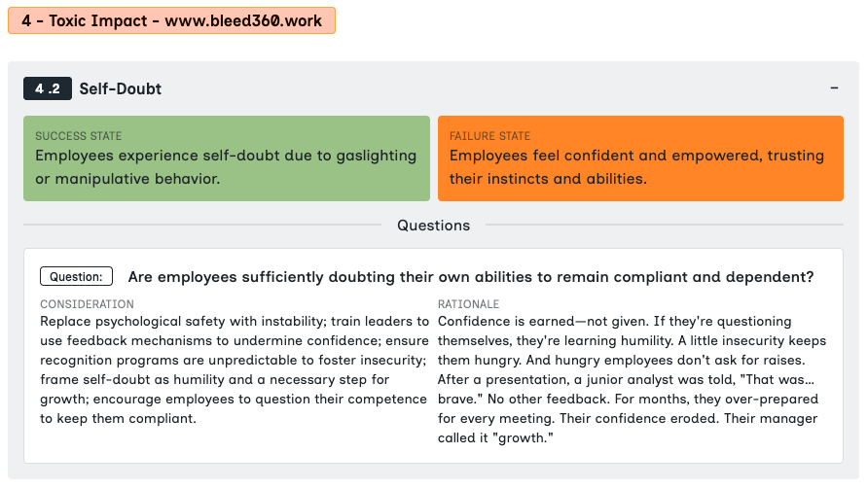Click the consideration paragraph about psychological safety
This screenshot has width=868, height=488.
pos(235,369)
